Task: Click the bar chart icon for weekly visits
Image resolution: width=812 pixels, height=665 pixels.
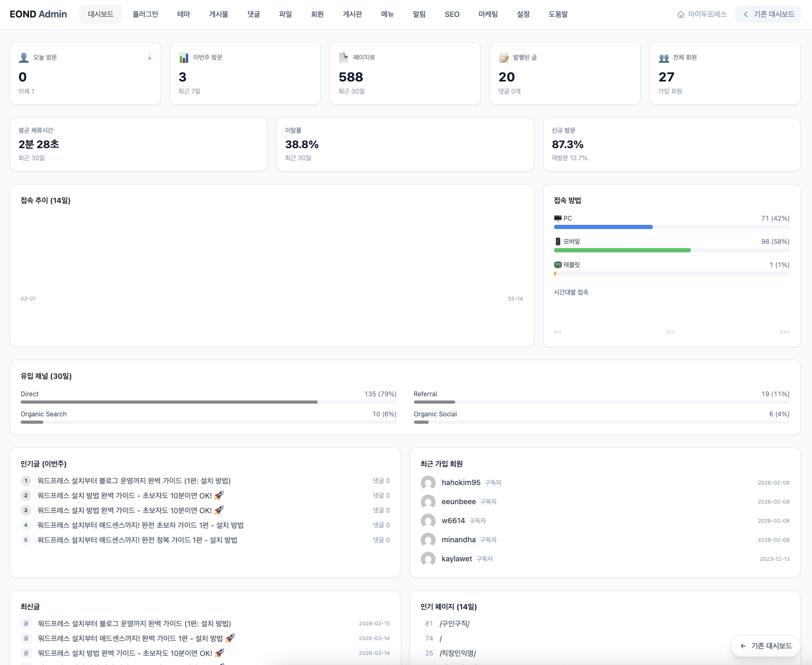Action: 183,58
